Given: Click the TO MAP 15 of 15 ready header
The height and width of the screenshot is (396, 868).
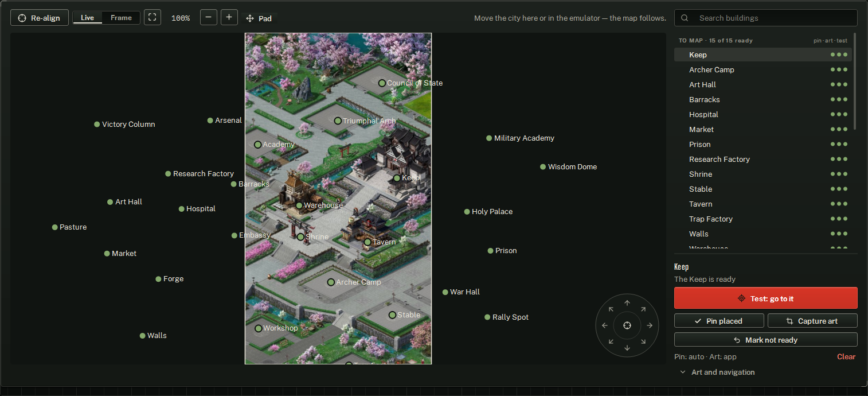Looking at the screenshot, I should click(715, 41).
